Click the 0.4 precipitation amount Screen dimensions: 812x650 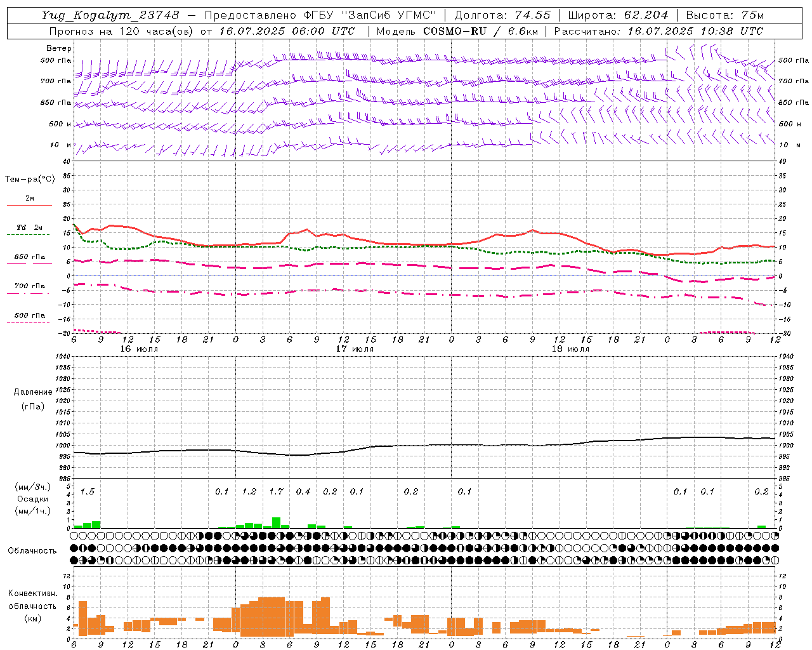pyautogui.click(x=303, y=491)
